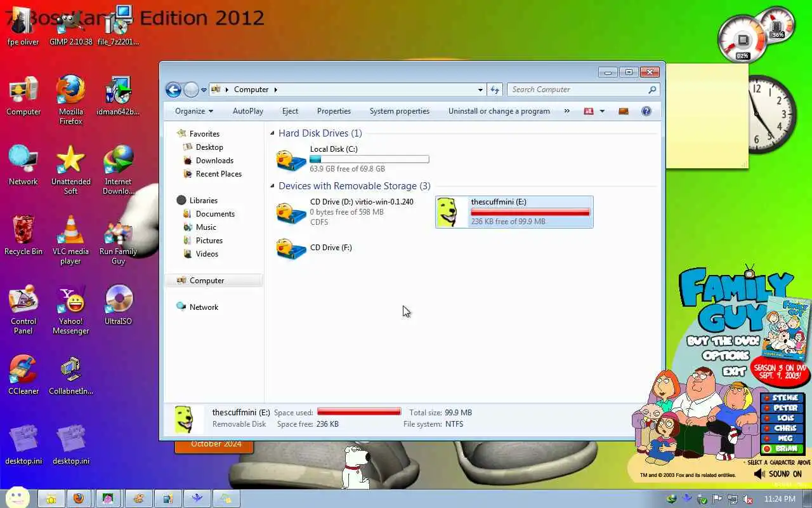Select the Internet Download Manager desktop icon

click(x=119, y=170)
